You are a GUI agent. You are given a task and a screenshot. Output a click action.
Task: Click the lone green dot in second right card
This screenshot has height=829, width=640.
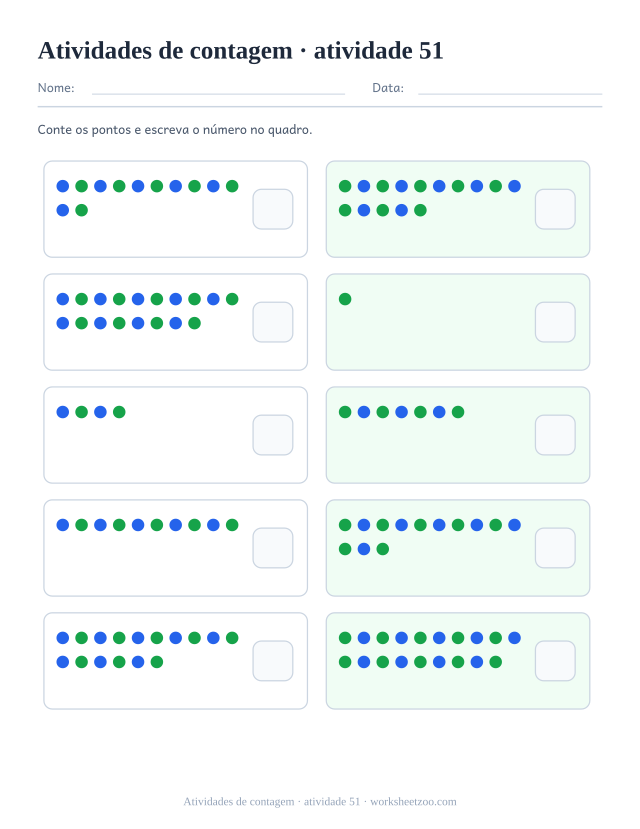[345, 299]
